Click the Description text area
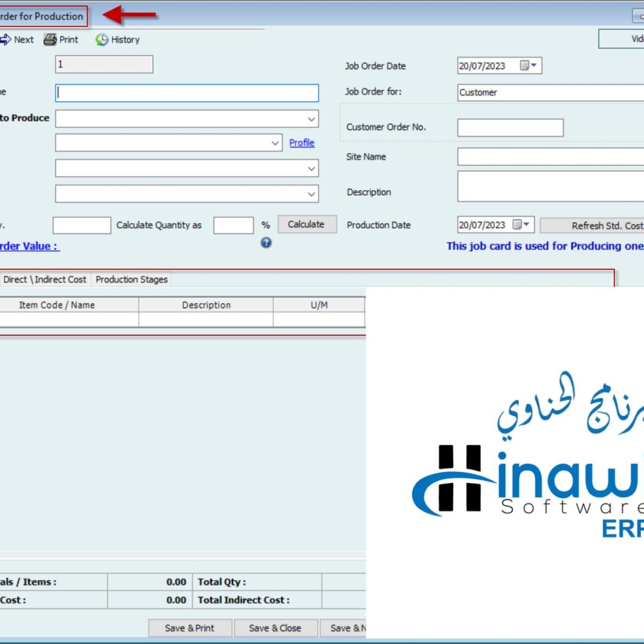The image size is (644, 644). [x=551, y=187]
